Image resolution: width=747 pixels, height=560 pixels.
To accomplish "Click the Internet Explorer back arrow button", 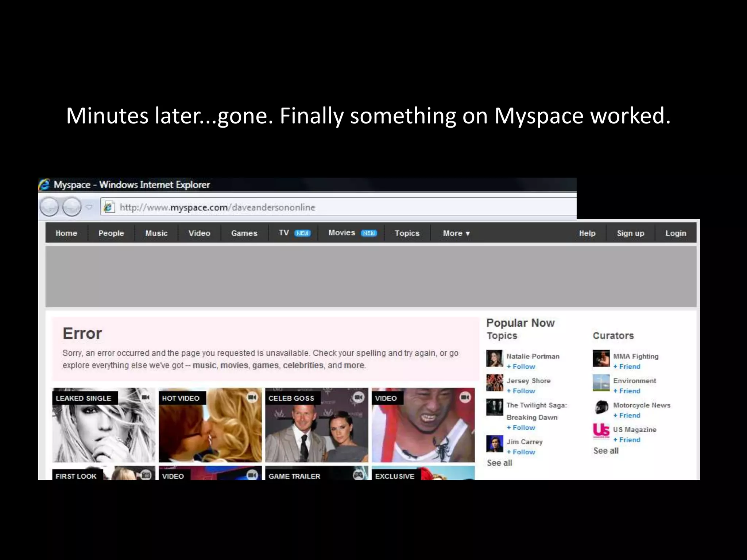I will 49,207.
